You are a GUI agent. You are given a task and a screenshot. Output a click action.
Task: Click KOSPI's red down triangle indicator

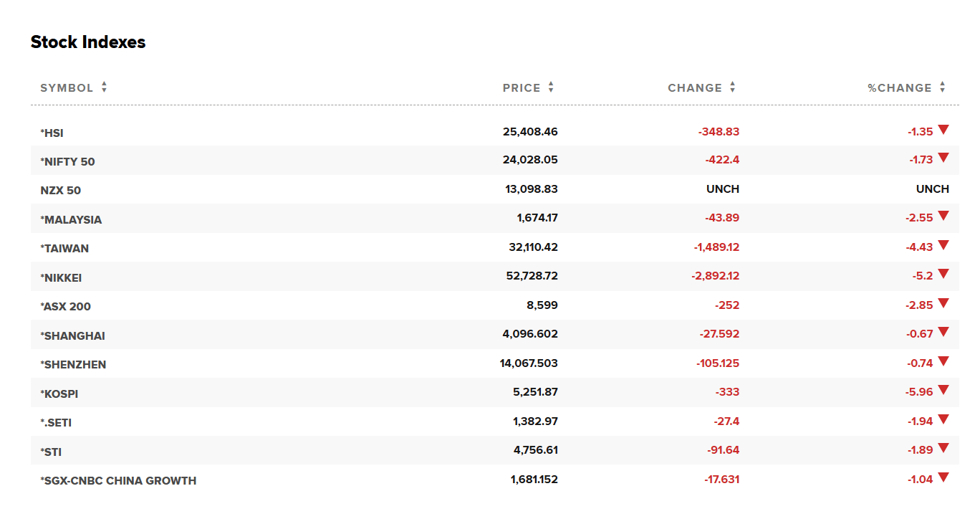coord(943,390)
